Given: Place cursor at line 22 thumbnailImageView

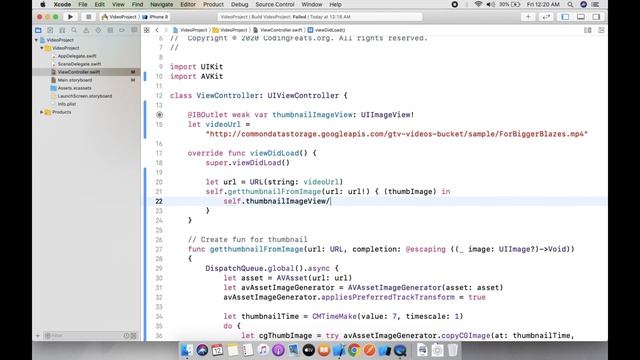Looking at the screenshot, I should click(x=287, y=201).
